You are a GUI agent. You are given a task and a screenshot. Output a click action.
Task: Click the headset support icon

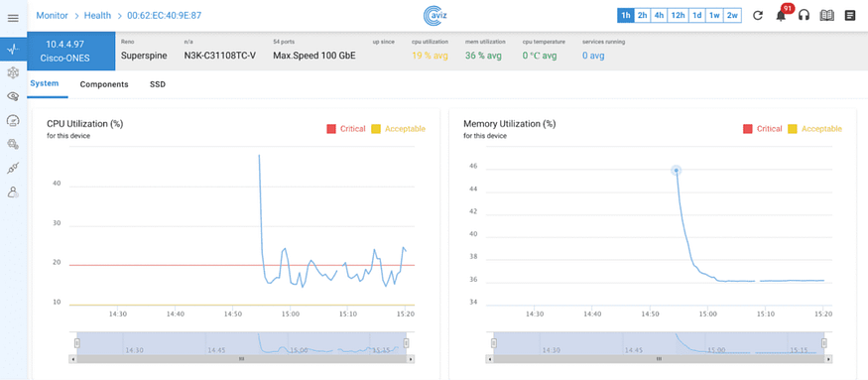(805, 16)
